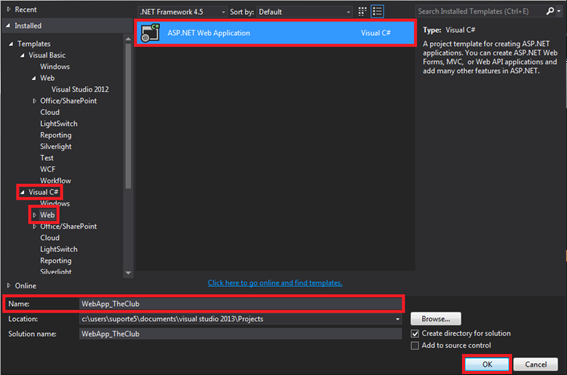Select the ASP.NET Web Application template icon
This screenshot has width=567, height=375.
[x=150, y=33]
